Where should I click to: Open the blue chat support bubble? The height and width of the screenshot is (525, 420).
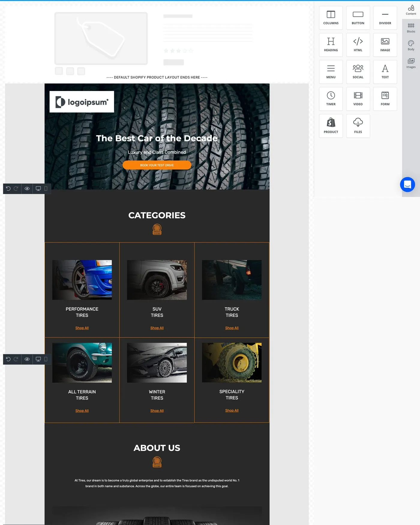(x=407, y=185)
